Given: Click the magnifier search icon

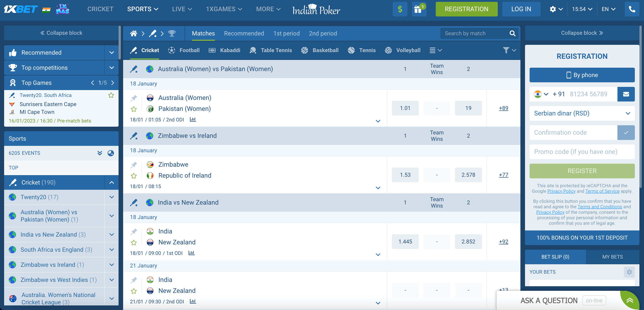Looking at the screenshot, I should click(512, 33).
